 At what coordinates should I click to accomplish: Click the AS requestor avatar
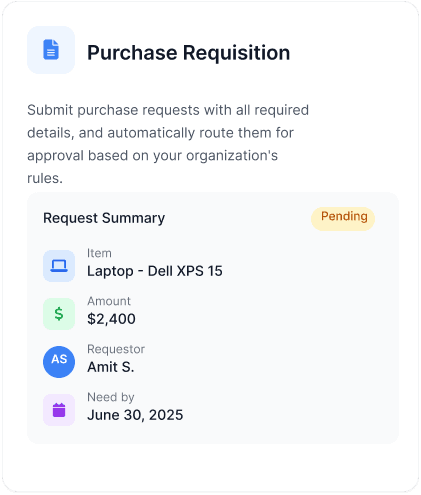pyautogui.click(x=59, y=362)
